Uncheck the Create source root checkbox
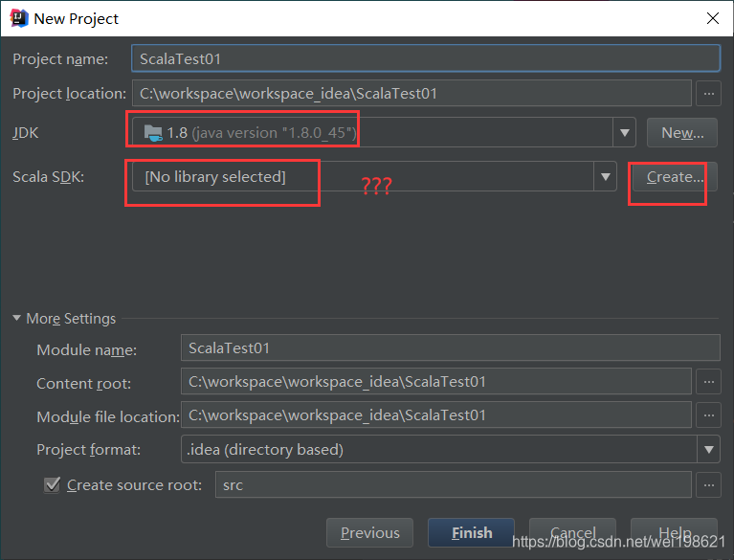This screenshot has height=560, width=734. [53, 484]
